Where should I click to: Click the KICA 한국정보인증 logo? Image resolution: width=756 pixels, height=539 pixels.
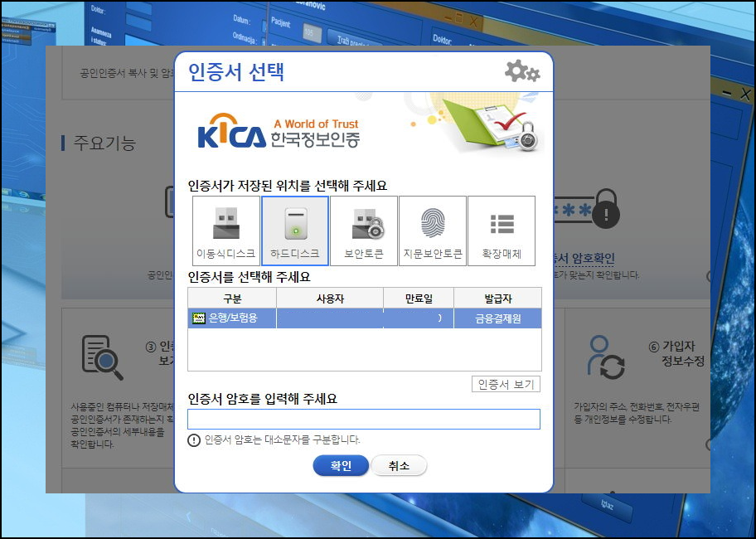279,131
